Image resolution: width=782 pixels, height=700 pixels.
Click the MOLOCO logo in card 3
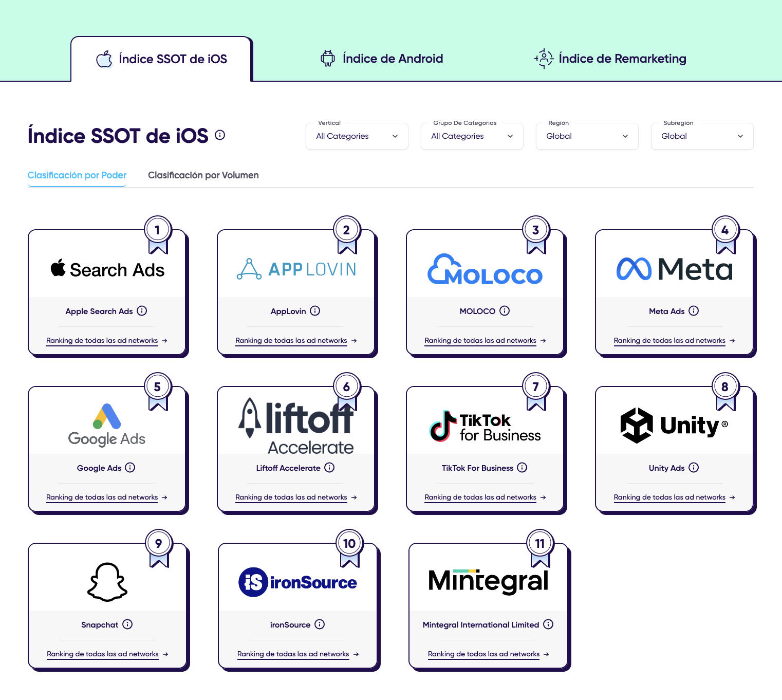485,269
